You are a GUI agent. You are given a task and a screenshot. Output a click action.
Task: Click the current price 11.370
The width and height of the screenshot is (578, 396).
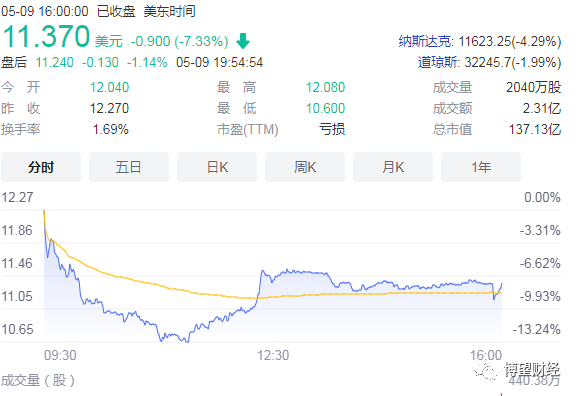coord(46,36)
